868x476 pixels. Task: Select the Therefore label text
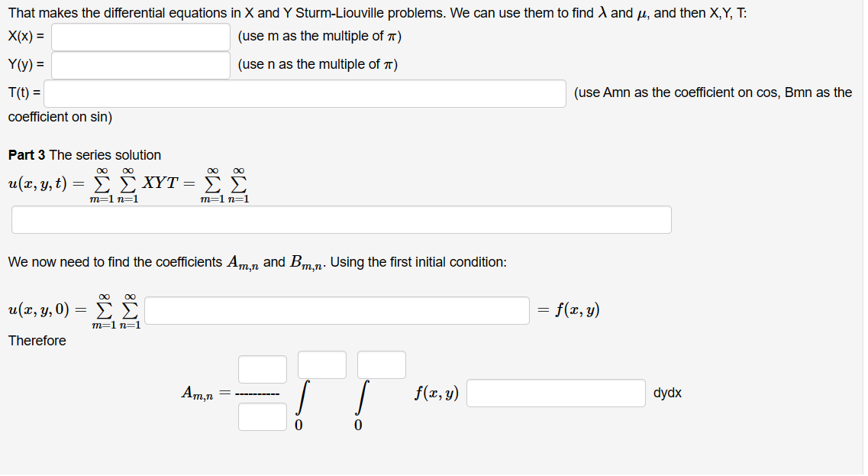click(x=36, y=341)
